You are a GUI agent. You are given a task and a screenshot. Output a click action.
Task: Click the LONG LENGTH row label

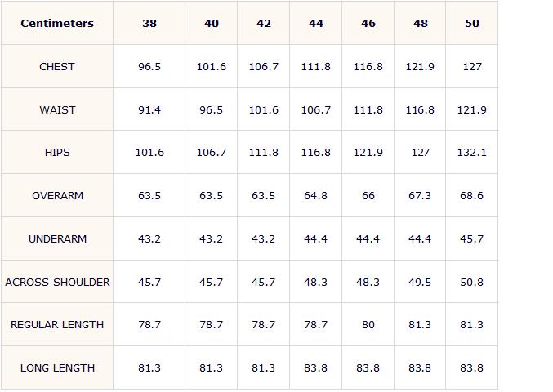click(57, 368)
